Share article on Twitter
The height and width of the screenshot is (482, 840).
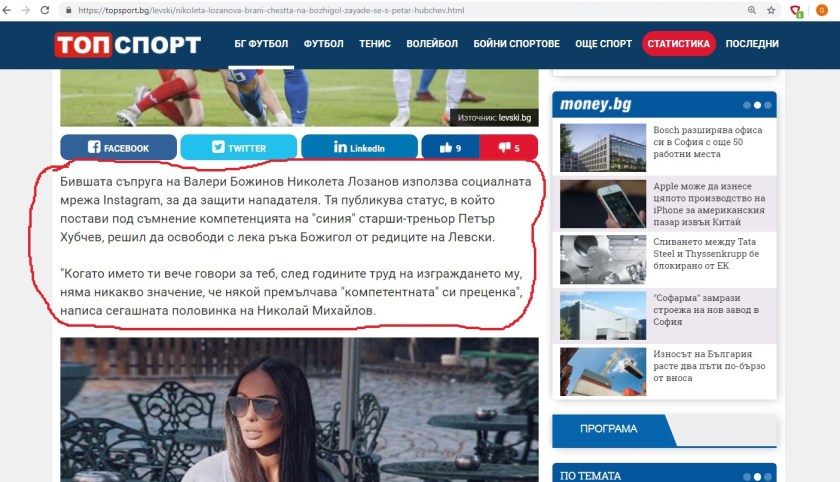[x=239, y=147]
